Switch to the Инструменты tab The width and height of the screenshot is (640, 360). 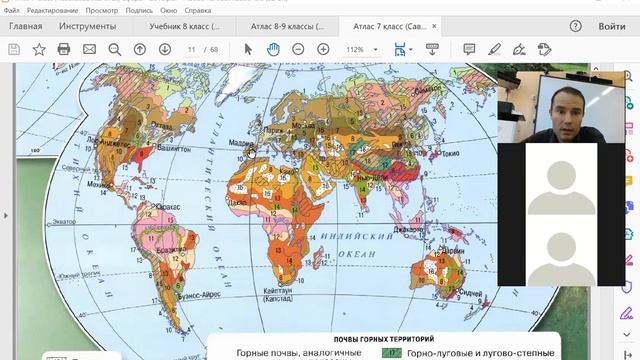87,26
